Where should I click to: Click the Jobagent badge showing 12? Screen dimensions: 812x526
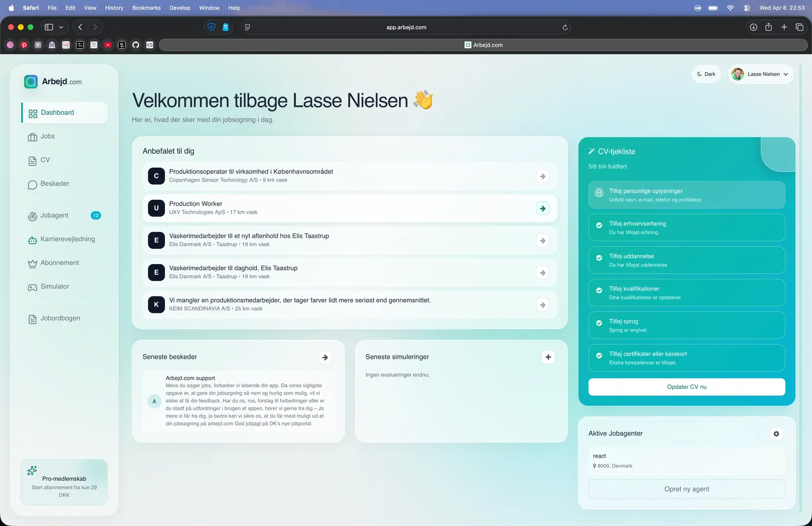coord(96,216)
